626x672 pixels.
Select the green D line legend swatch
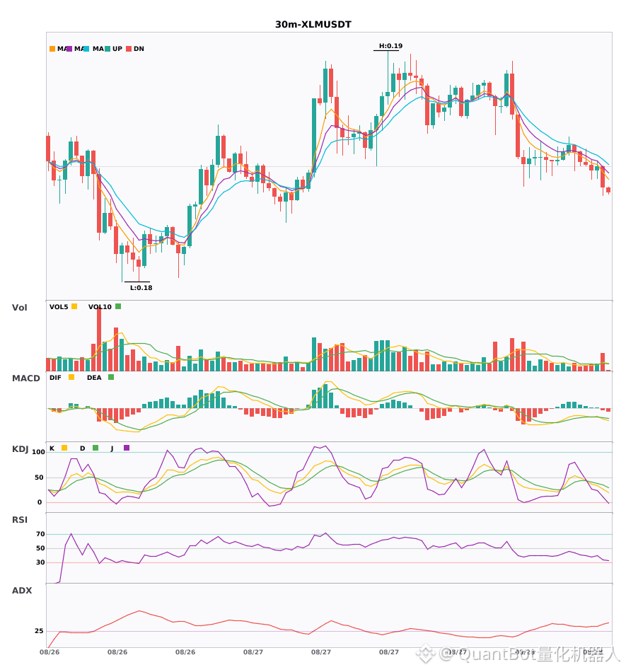coord(95,448)
